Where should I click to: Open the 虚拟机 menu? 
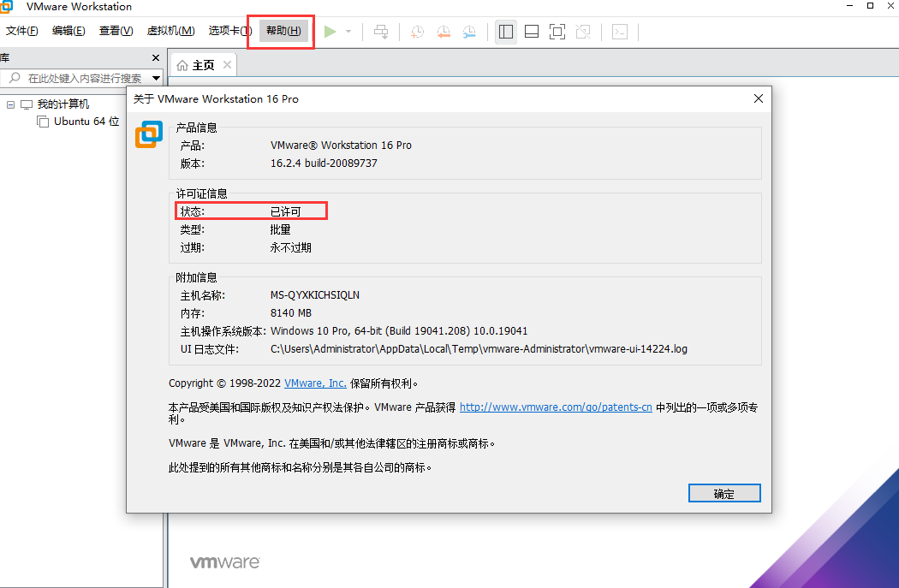170,30
